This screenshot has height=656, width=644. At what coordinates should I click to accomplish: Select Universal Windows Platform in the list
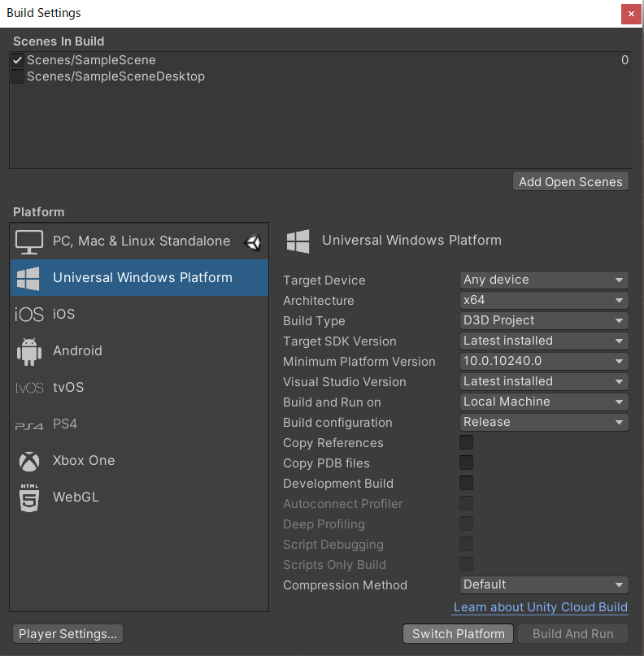(x=139, y=278)
